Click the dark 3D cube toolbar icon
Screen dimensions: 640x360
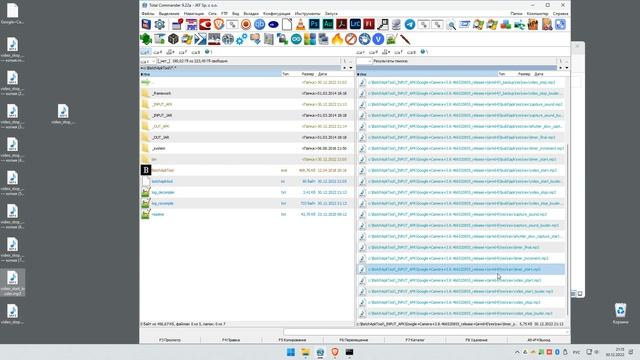(173, 39)
